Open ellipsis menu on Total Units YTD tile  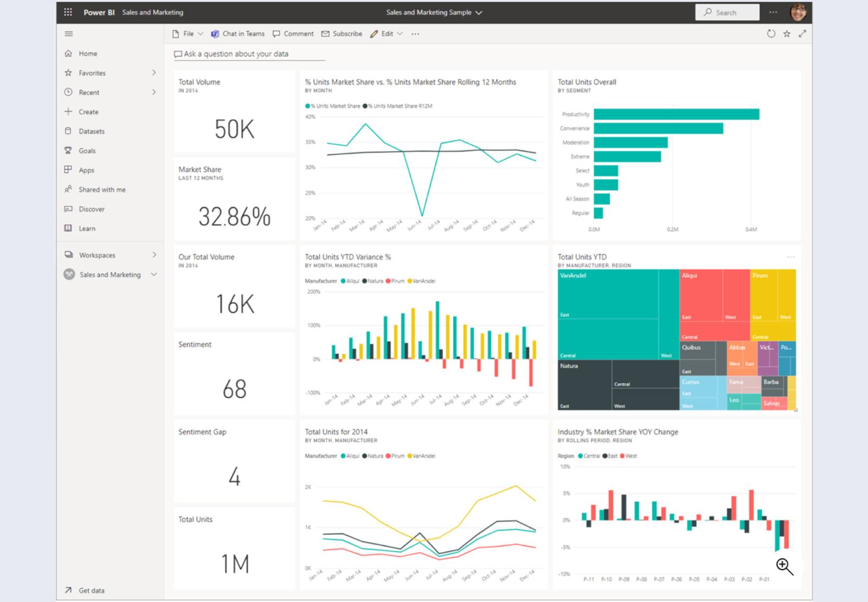(x=791, y=257)
